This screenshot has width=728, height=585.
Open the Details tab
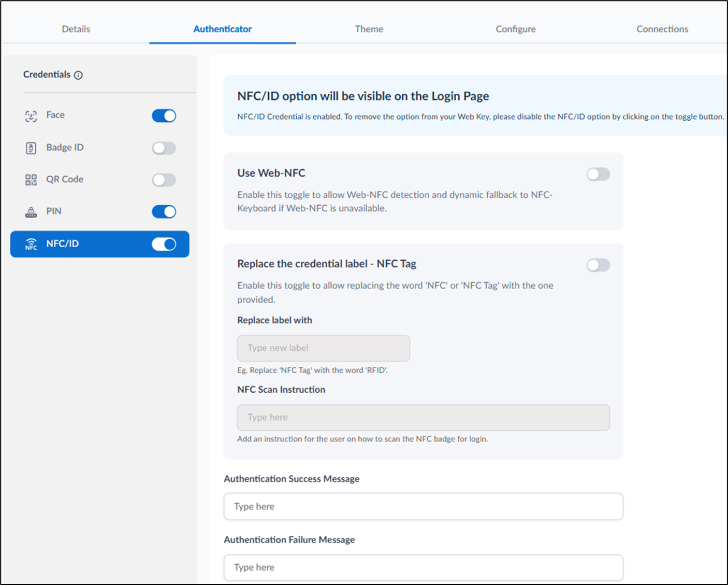click(76, 29)
